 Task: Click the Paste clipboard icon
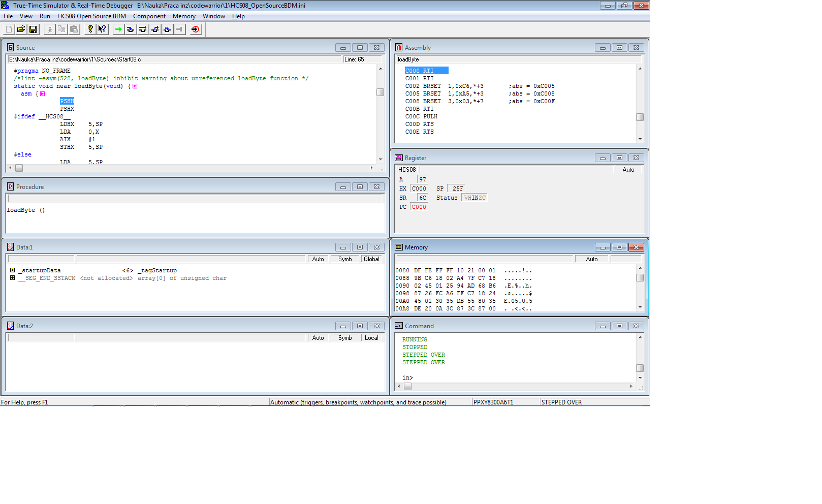click(x=74, y=29)
